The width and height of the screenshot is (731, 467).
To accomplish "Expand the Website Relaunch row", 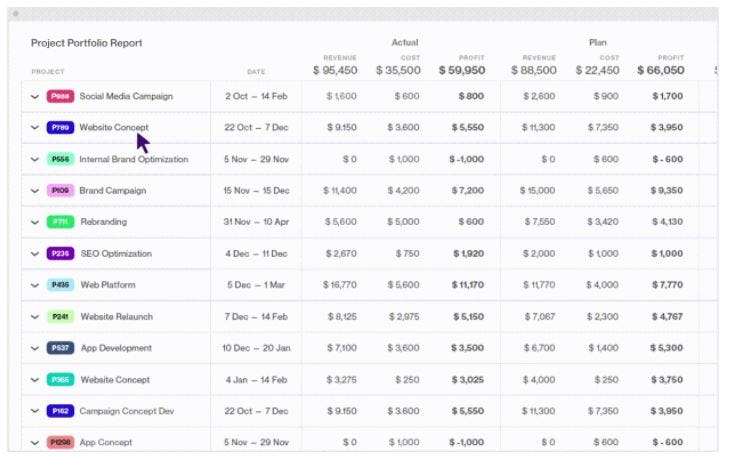I will pyautogui.click(x=34, y=317).
